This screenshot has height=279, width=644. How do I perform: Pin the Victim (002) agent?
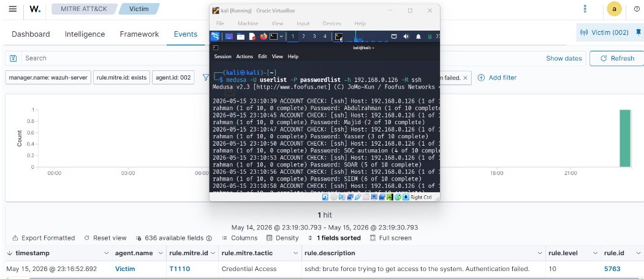638,32
